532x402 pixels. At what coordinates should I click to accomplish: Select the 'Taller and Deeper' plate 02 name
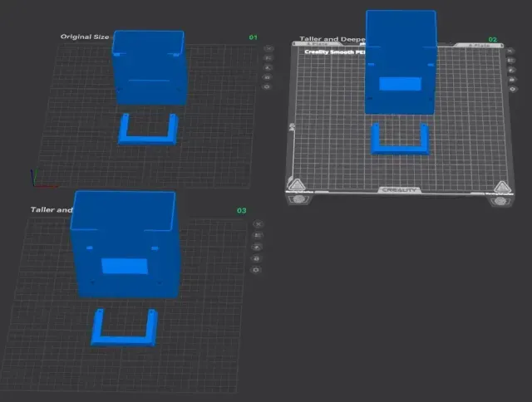pyautogui.click(x=332, y=39)
